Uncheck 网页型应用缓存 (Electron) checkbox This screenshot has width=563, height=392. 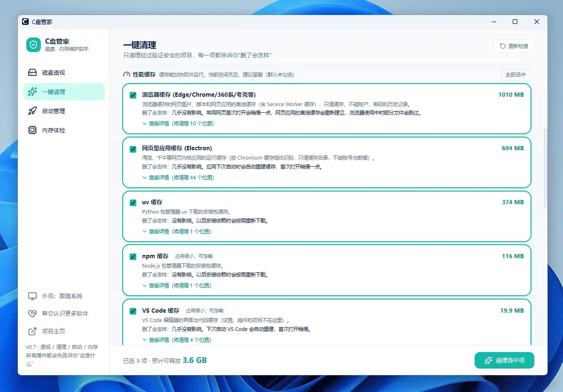point(133,149)
